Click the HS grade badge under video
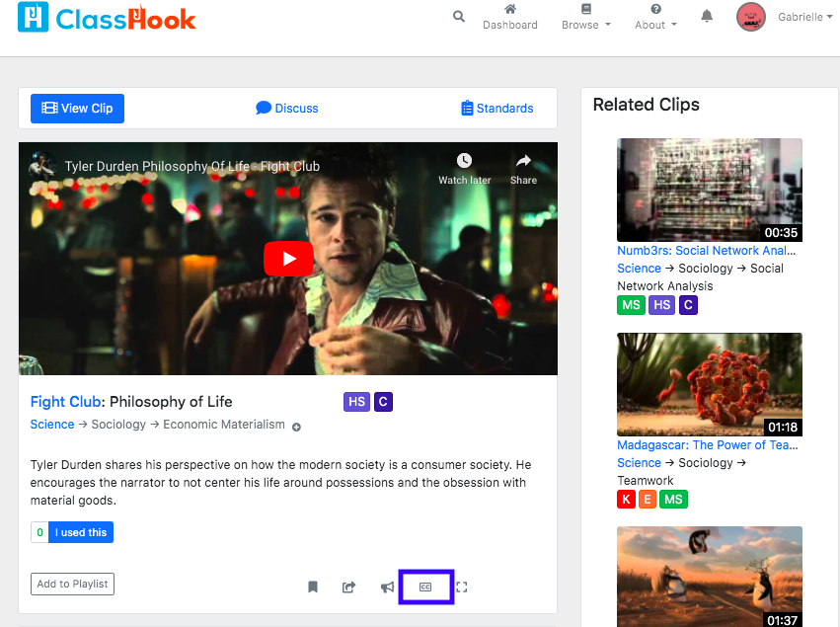This screenshot has height=627, width=840. [356, 402]
